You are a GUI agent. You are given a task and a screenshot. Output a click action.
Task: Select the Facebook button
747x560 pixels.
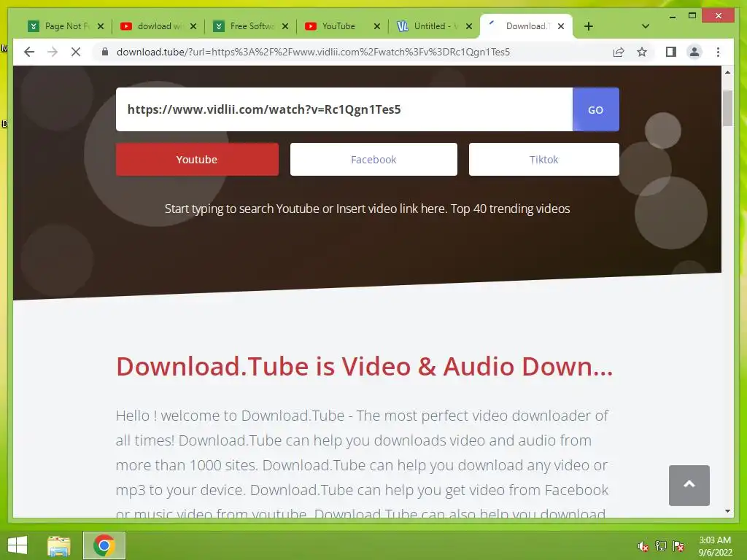pos(373,160)
